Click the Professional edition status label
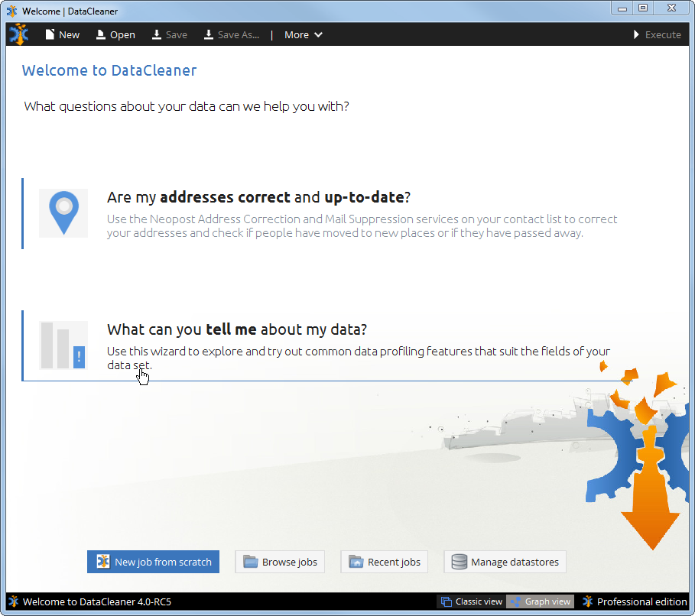 click(x=635, y=601)
